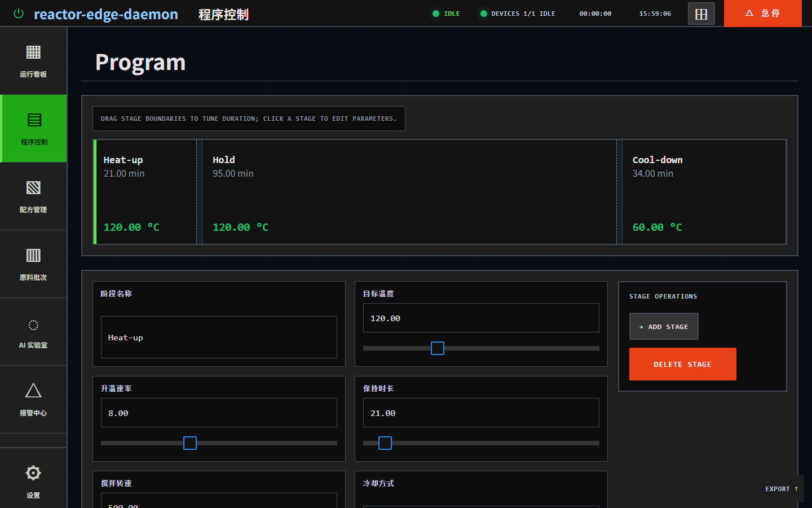Click the boundary between Hold and Cool-down
812x508 pixels.
(x=619, y=192)
